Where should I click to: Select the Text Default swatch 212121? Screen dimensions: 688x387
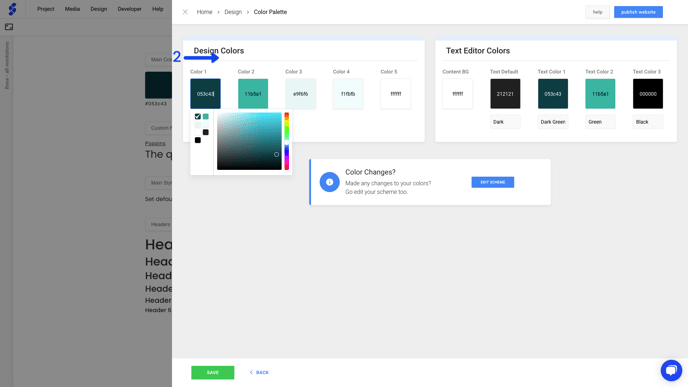pyautogui.click(x=505, y=93)
